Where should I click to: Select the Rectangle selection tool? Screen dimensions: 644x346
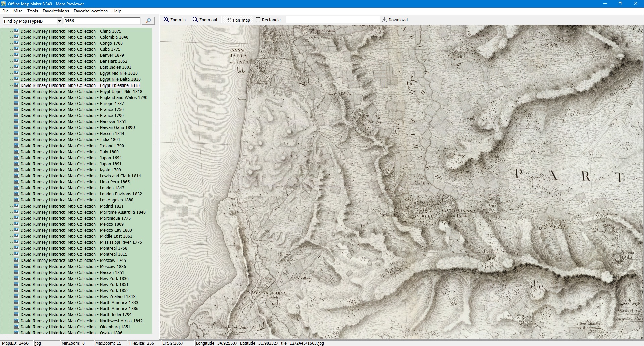pos(268,20)
